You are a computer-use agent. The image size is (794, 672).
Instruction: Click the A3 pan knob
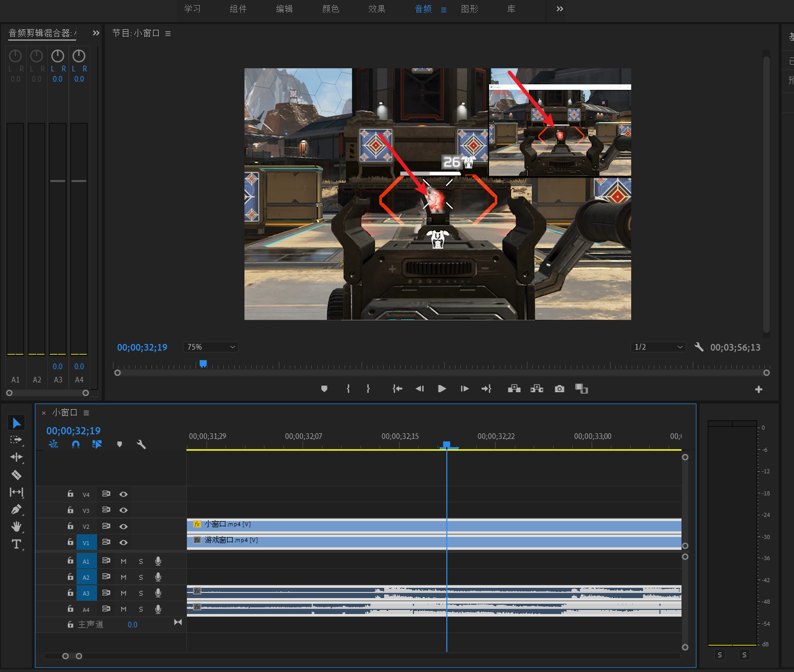pos(58,55)
